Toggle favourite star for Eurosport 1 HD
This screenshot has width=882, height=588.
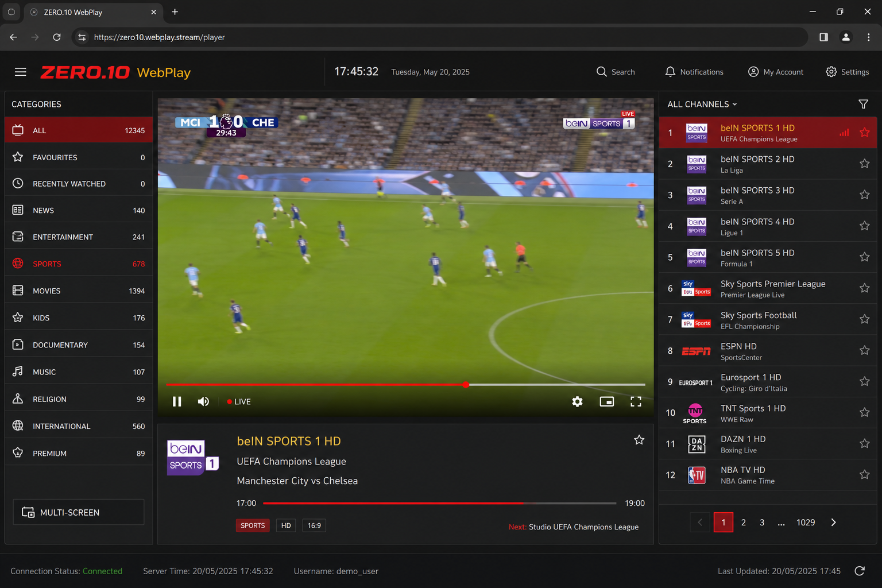(x=864, y=381)
